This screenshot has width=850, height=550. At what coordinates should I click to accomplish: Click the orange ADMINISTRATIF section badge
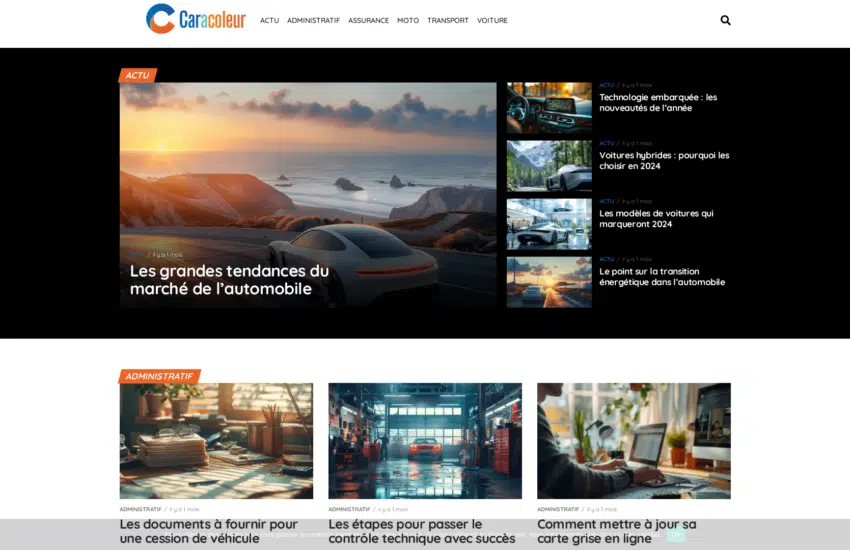(x=159, y=377)
